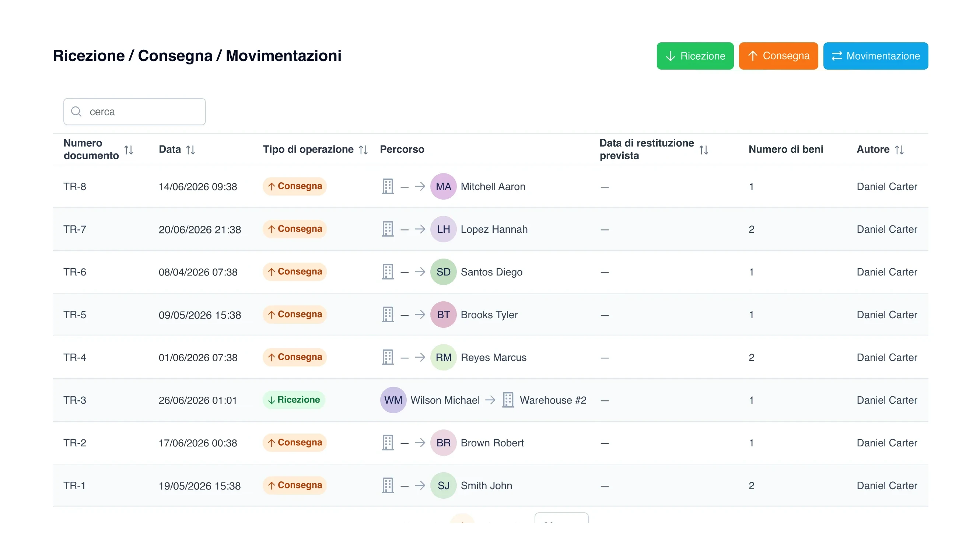Click the date 19/05/2026 15:38
Viewport: 980px width, 551px height.
coord(199,485)
